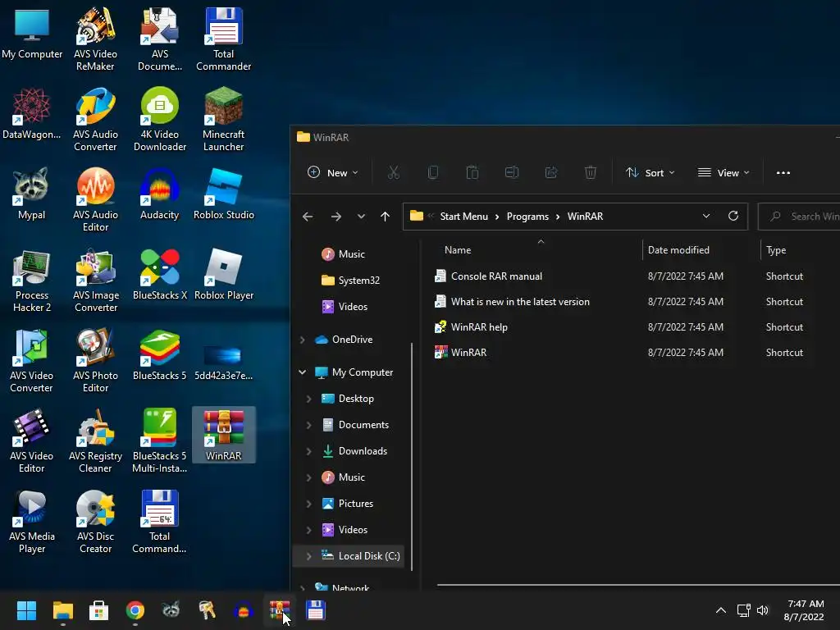This screenshot has width=840, height=630.
Task: Select the AVS Registry Cleaner icon
Action: click(95, 441)
